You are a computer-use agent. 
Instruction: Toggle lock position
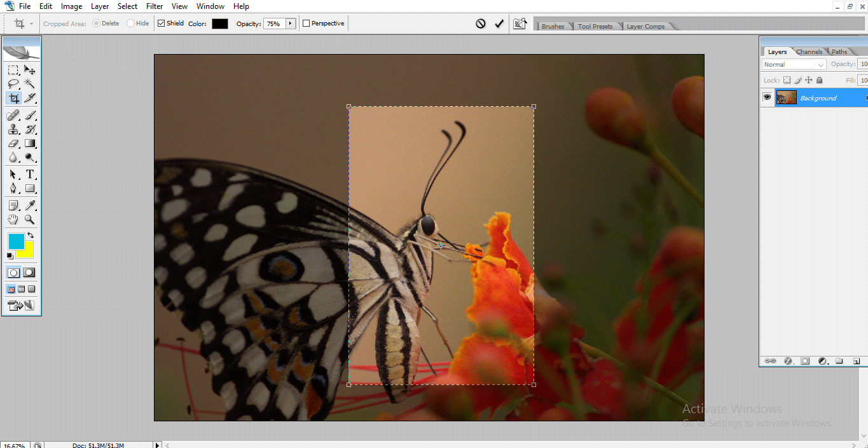click(809, 80)
